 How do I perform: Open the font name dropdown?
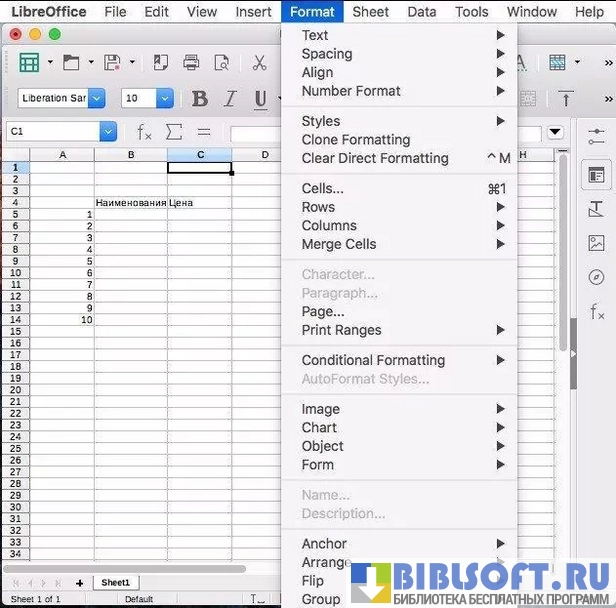[x=96, y=99]
